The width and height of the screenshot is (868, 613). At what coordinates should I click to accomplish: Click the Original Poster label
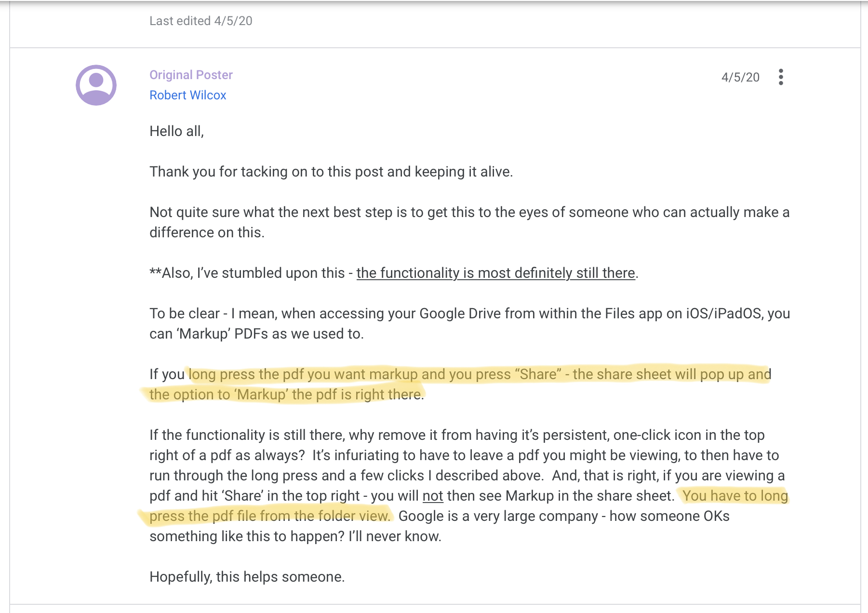191,75
